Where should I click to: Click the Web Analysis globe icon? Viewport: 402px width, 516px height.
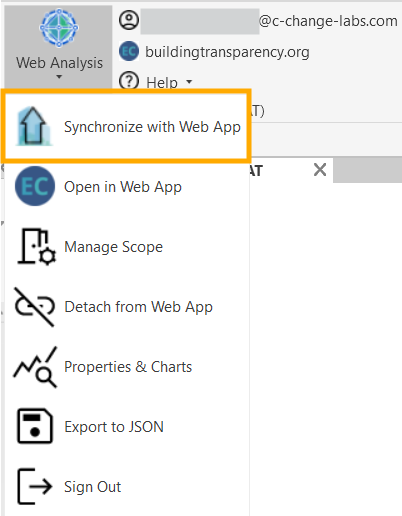coord(59,28)
